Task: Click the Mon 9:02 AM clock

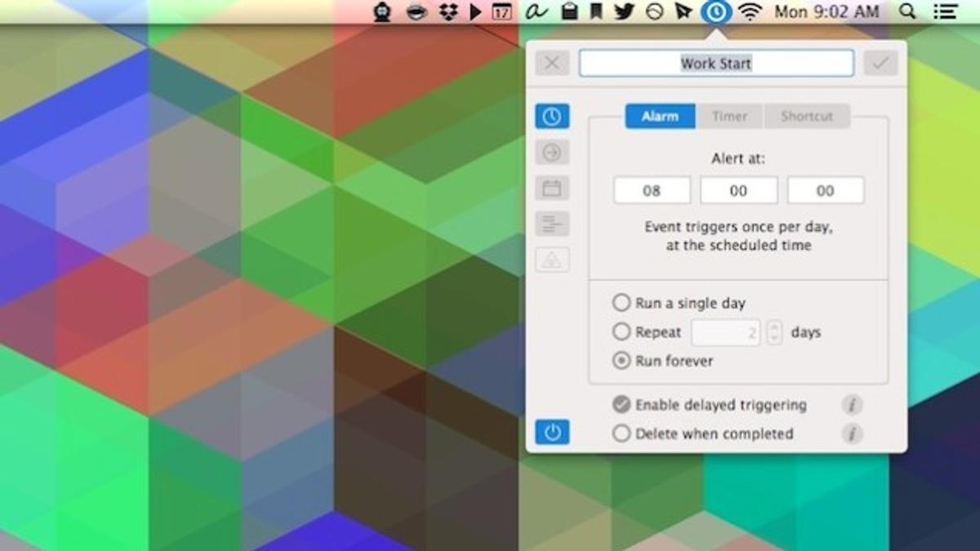Action: pos(826,11)
